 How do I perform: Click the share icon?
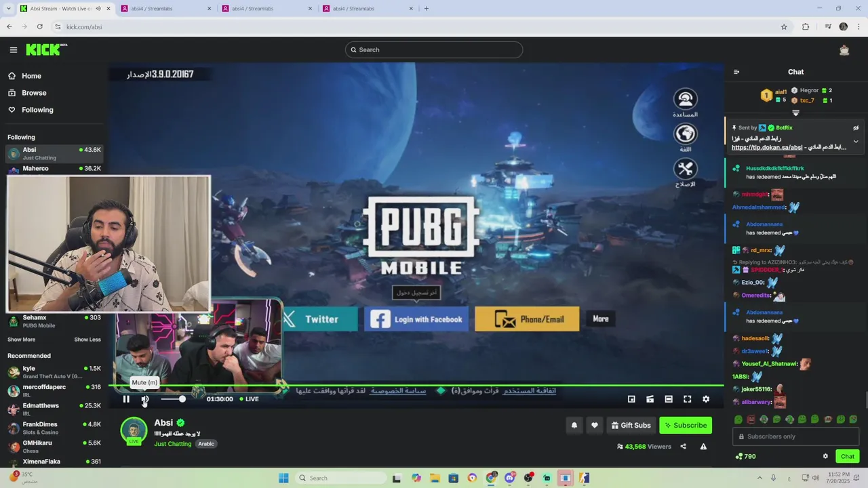pos(683,447)
